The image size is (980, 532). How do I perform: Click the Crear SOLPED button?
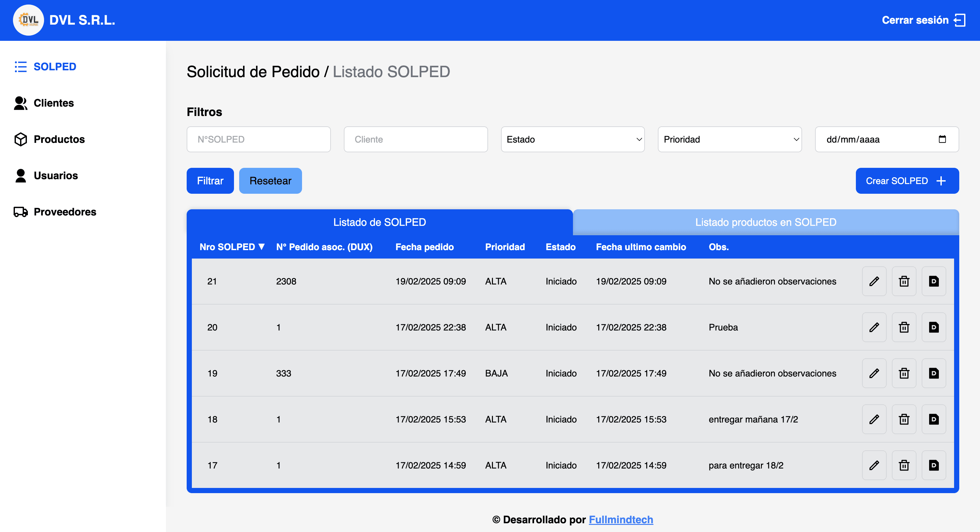pos(907,181)
